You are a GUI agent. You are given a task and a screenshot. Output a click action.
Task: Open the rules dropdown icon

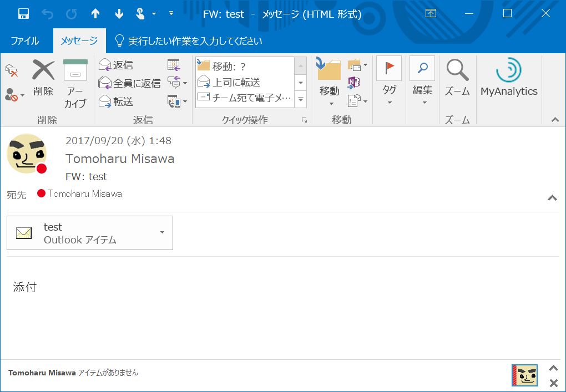pos(357,65)
